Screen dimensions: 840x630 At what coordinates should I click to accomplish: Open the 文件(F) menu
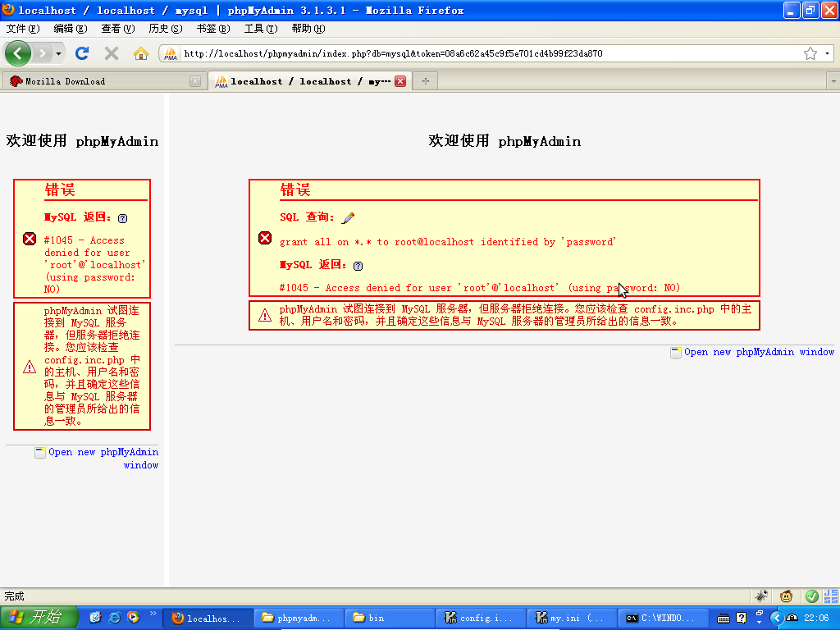[23, 29]
